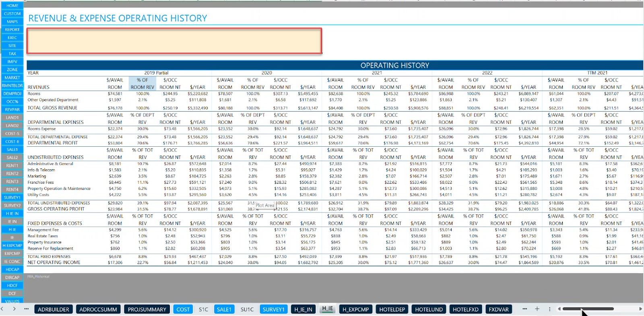Go to SALE1 in the sidebar

point(12,150)
